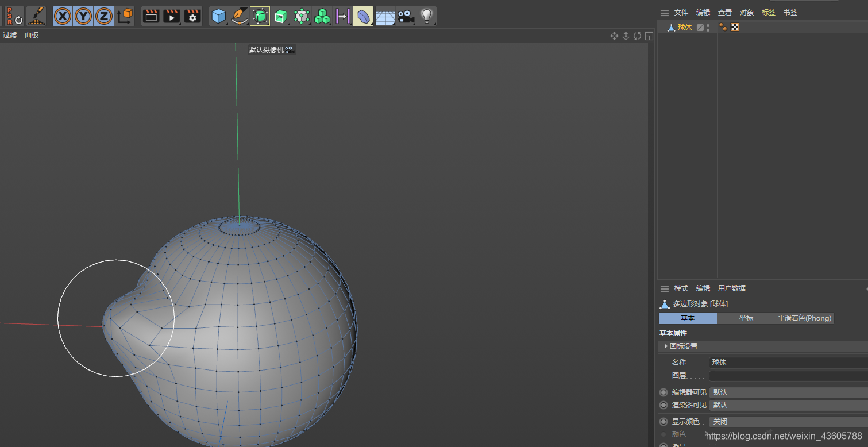Toggle the 球体 layer slash box
The width and height of the screenshot is (868, 447).
tap(700, 28)
